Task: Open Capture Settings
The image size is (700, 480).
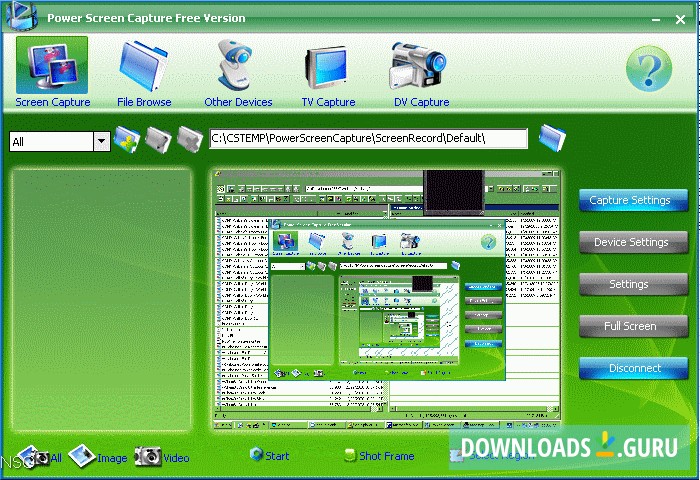Action: pyautogui.click(x=633, y=200)
